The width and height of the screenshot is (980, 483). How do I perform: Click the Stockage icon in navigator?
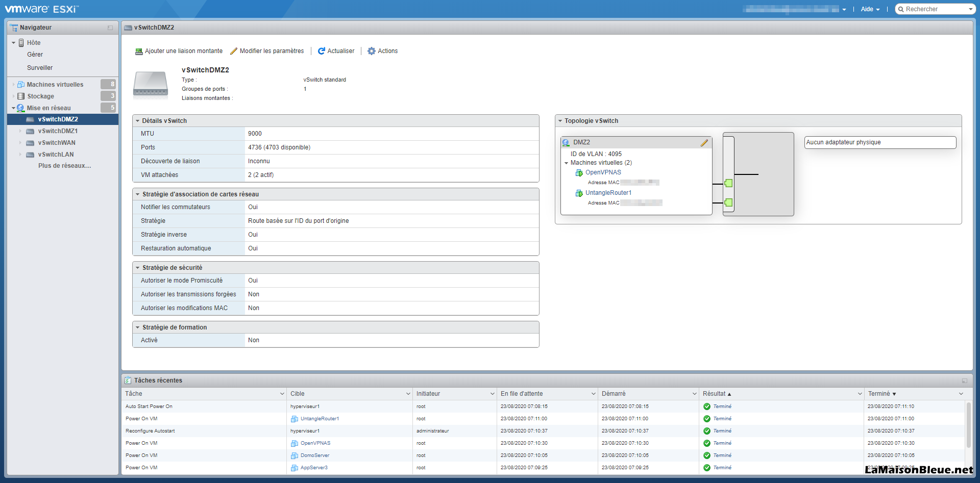click(x=21, y=96)
